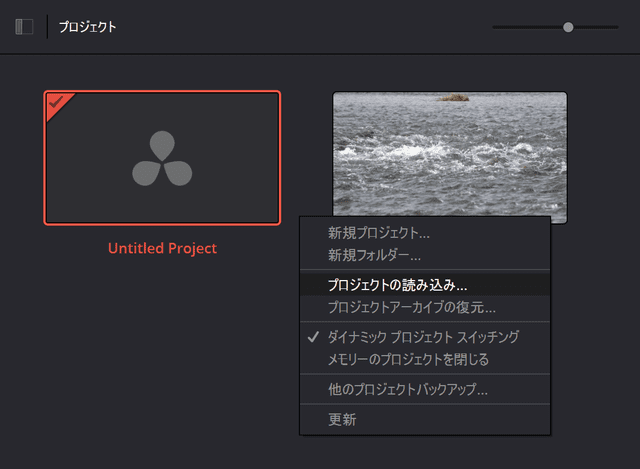Click the red checkmark corner badge

click(57, 104)
